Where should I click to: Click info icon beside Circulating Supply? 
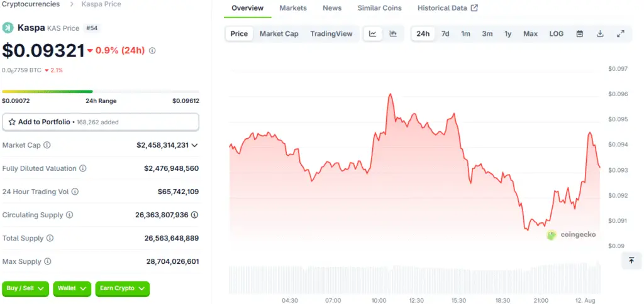(70, 215)
